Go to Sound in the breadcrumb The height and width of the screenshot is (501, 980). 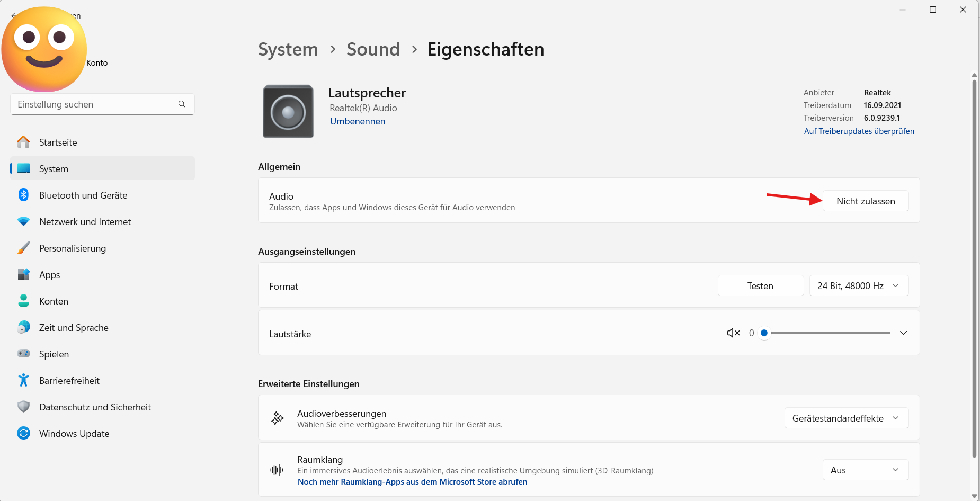tap(373, 49)
